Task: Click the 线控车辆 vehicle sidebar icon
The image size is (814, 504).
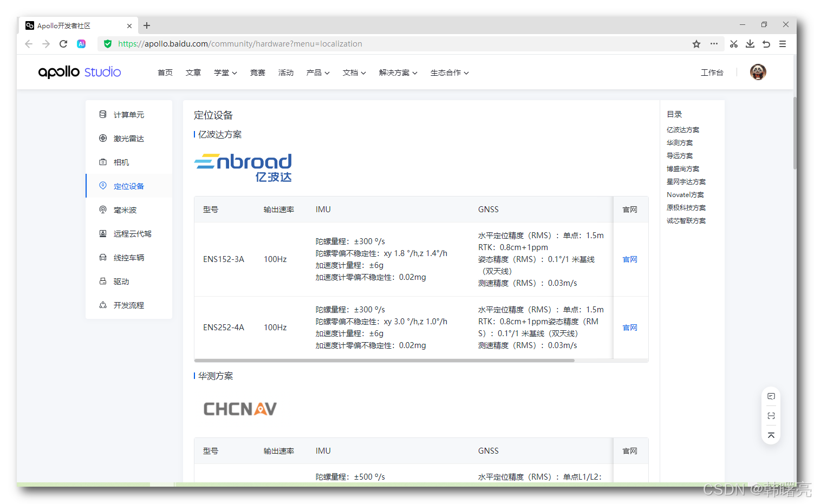Action: (103, 257)
